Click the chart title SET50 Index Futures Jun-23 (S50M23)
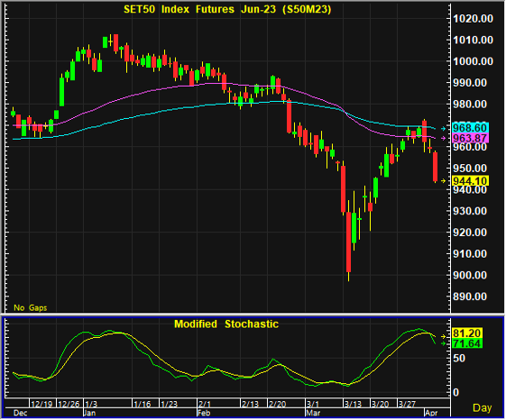The width and height of the screenshot is (506, 420). (x=227, y=9)
